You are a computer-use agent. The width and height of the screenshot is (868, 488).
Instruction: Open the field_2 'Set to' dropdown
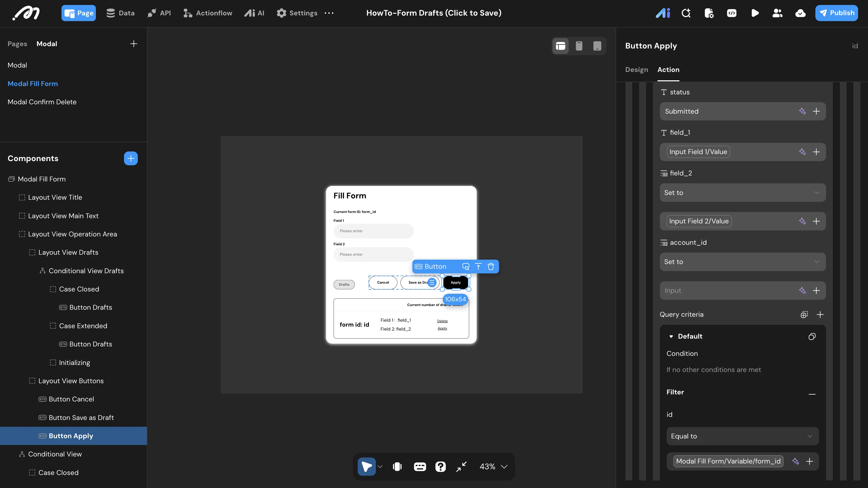(742, 193)
